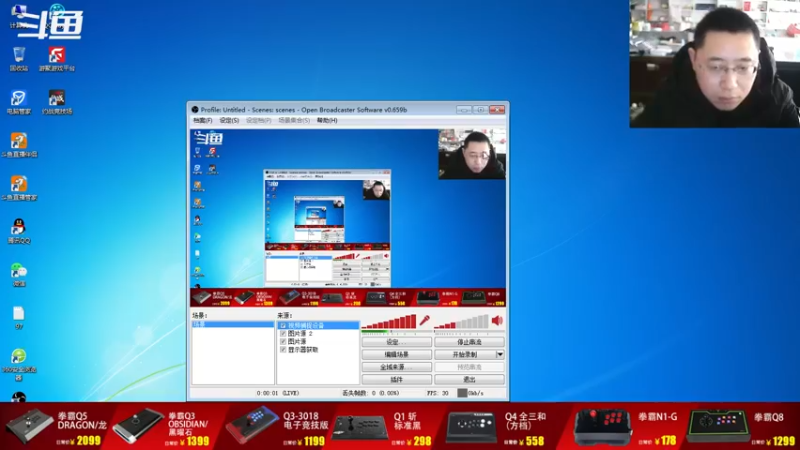Select the 约战竞技场 desktop shortcut

click(x=57, y=102)
